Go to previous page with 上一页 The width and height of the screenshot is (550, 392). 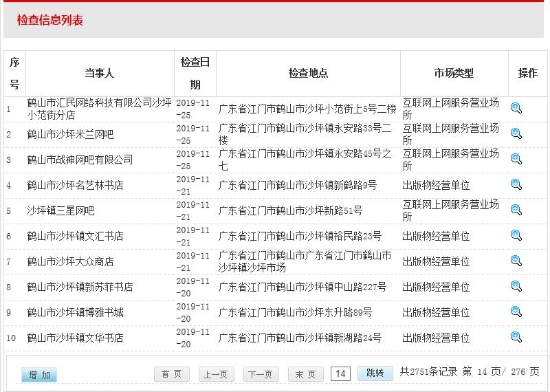216,374
